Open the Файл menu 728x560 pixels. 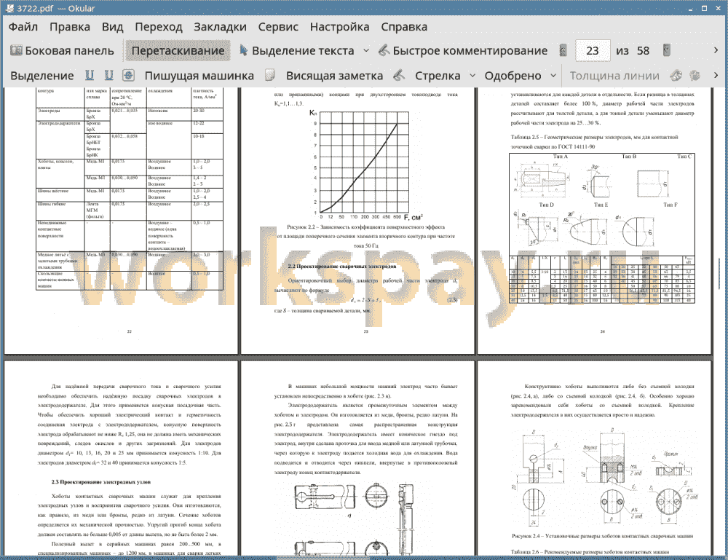23,27
